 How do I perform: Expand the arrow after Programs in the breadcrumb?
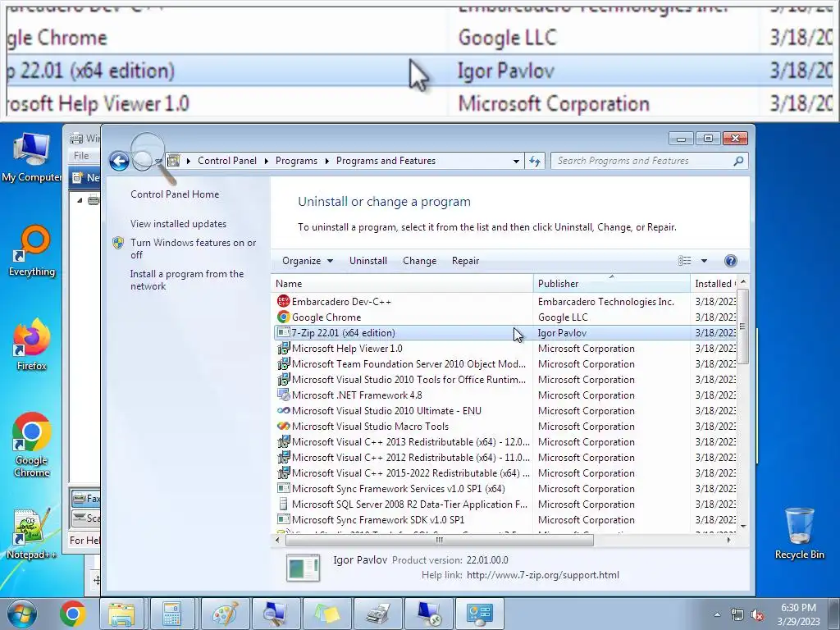click(326, 161)
